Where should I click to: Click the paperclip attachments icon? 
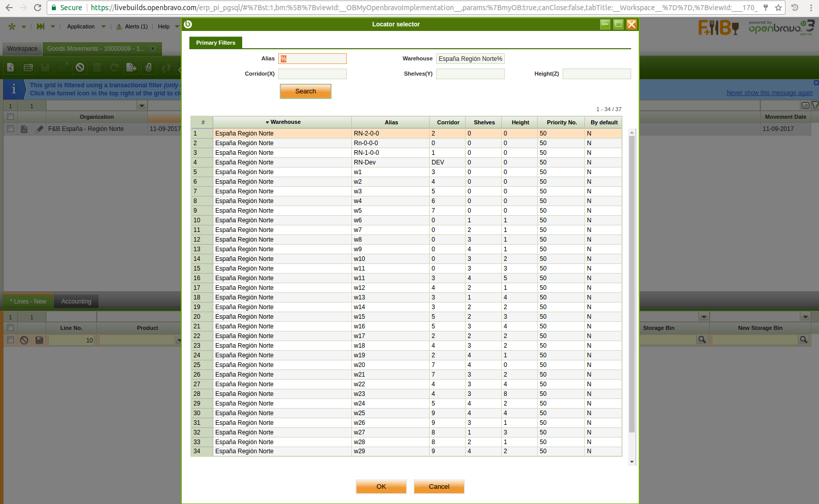pyautogui.click(x=148, y=68)
